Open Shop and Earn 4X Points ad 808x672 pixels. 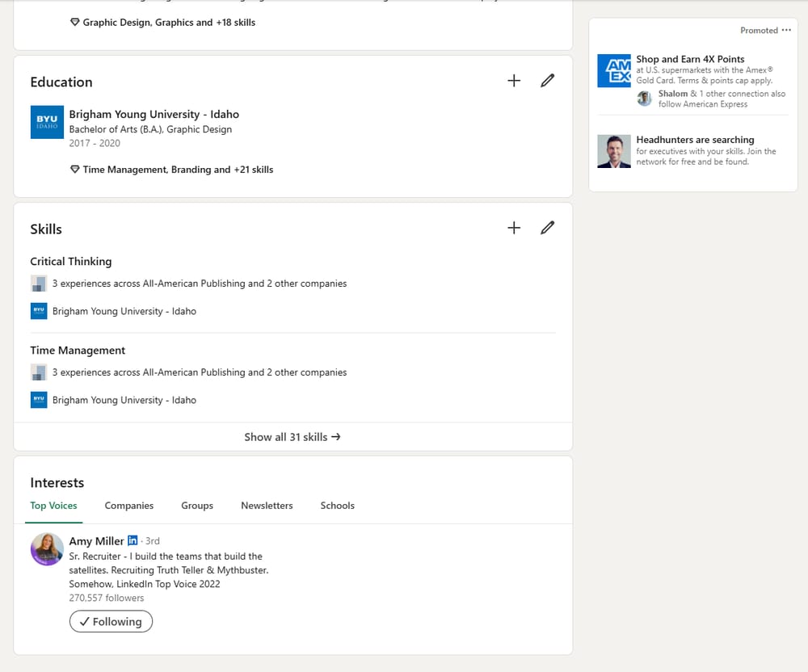tap(690, 59)
